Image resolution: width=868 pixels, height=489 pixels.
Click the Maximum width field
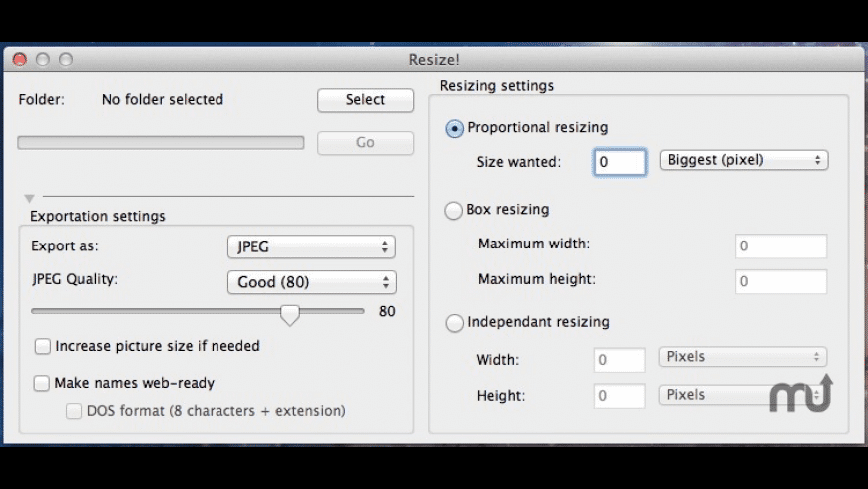(781, 246)
